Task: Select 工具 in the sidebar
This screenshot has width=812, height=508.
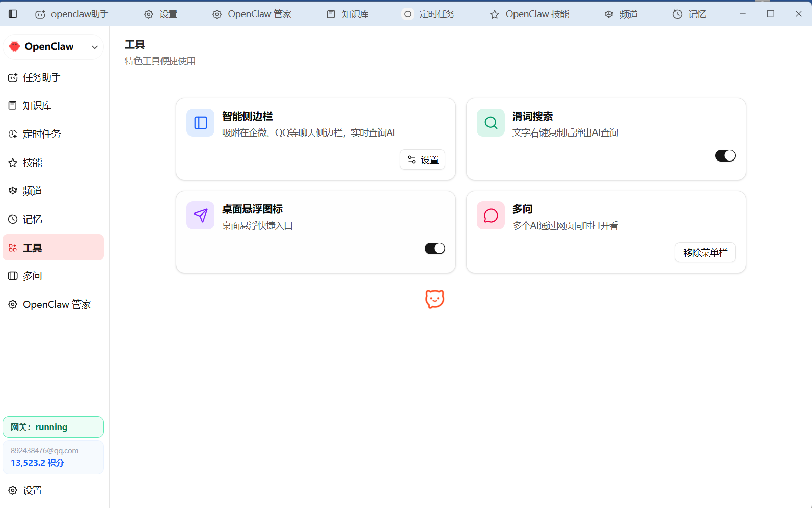Action: (53, 248)
